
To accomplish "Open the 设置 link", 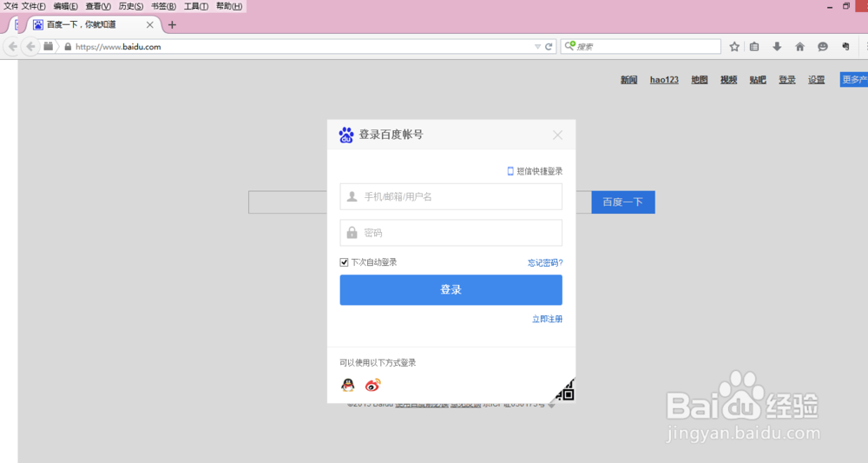I will point(817,80).
